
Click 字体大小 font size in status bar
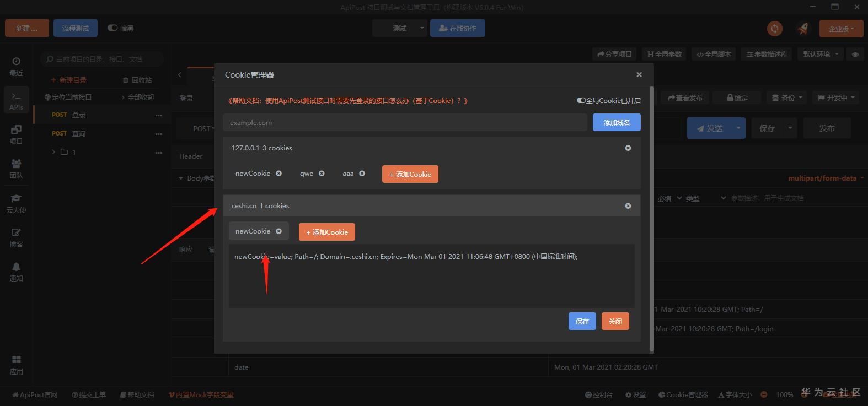[x=735, y=395]
